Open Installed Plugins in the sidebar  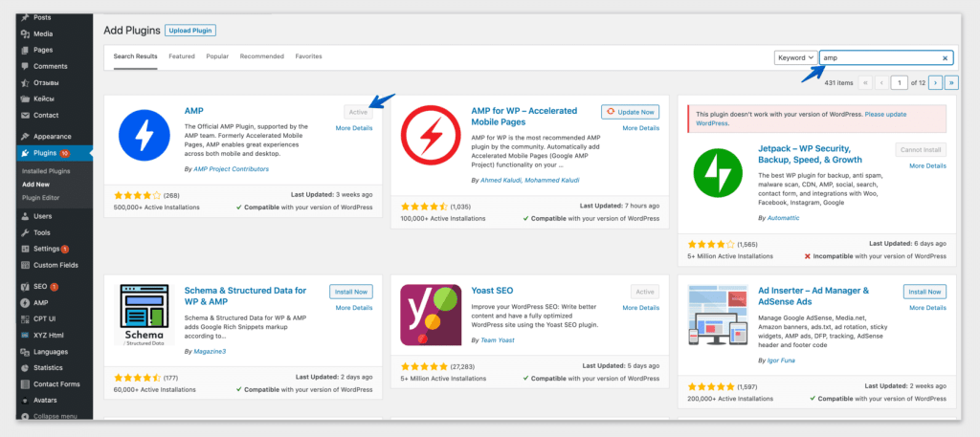coord(46,170)
